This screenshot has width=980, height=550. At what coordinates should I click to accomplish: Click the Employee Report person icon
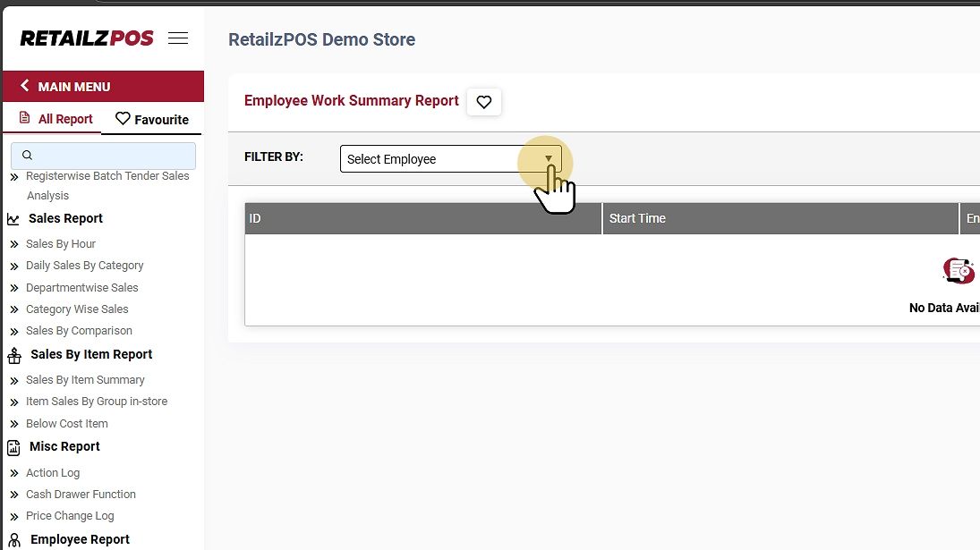coord(13,540)
